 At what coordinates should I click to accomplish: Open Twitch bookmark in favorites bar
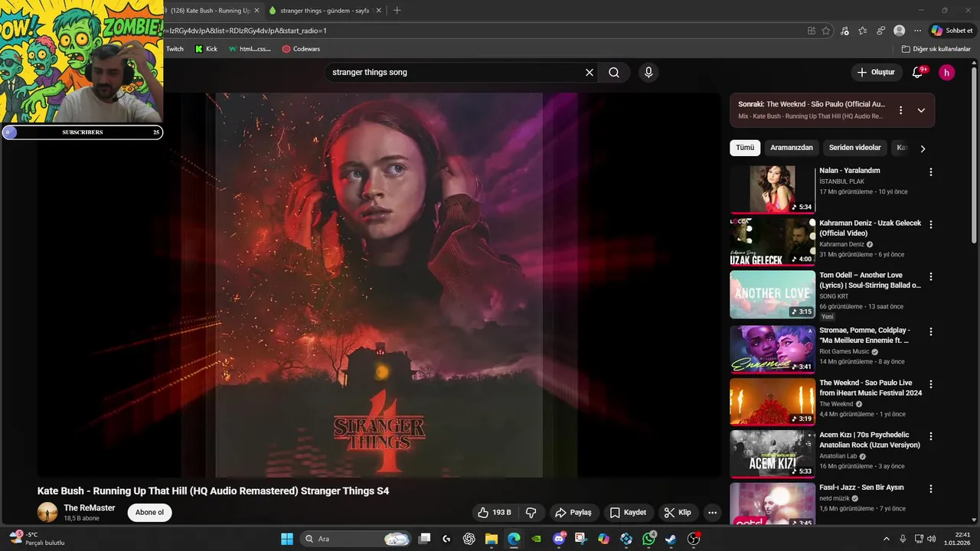(175, 49)
